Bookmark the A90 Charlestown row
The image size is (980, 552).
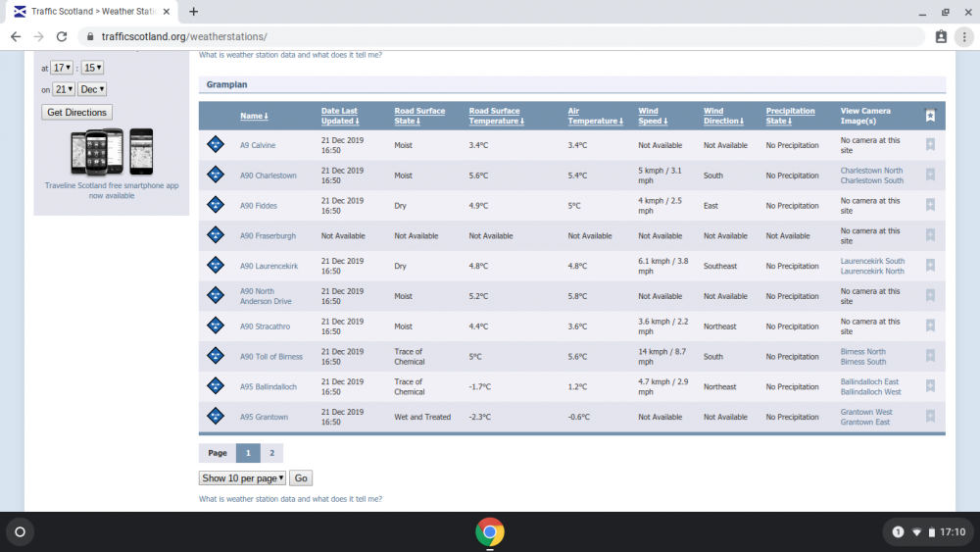coord(930,175)
